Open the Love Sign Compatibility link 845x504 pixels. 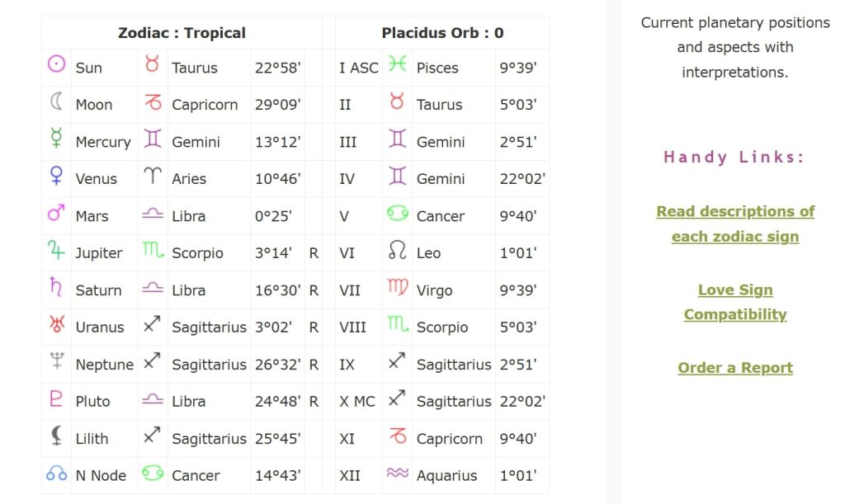pos(735,302)
